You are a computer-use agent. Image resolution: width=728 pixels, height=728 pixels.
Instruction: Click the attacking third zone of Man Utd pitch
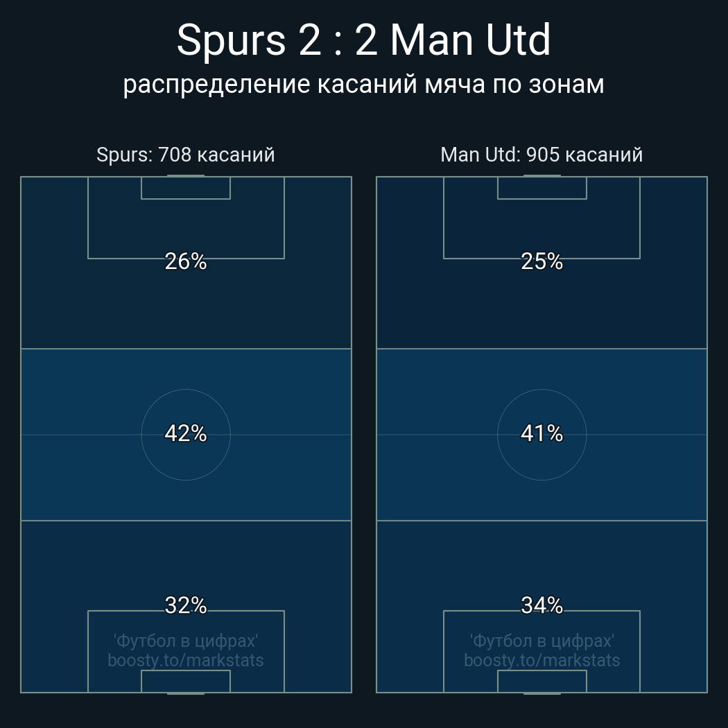[541, 263]
